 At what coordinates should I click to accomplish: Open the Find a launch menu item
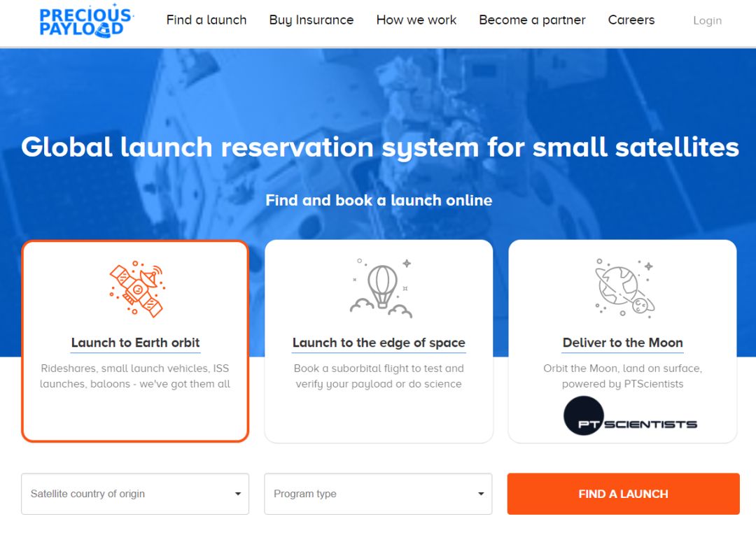click(206, 20)
